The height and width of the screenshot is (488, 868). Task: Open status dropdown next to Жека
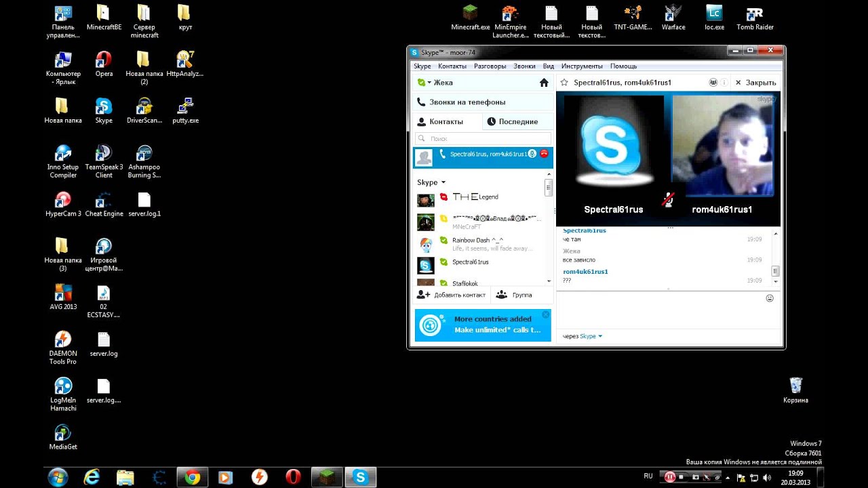[425, 83]
